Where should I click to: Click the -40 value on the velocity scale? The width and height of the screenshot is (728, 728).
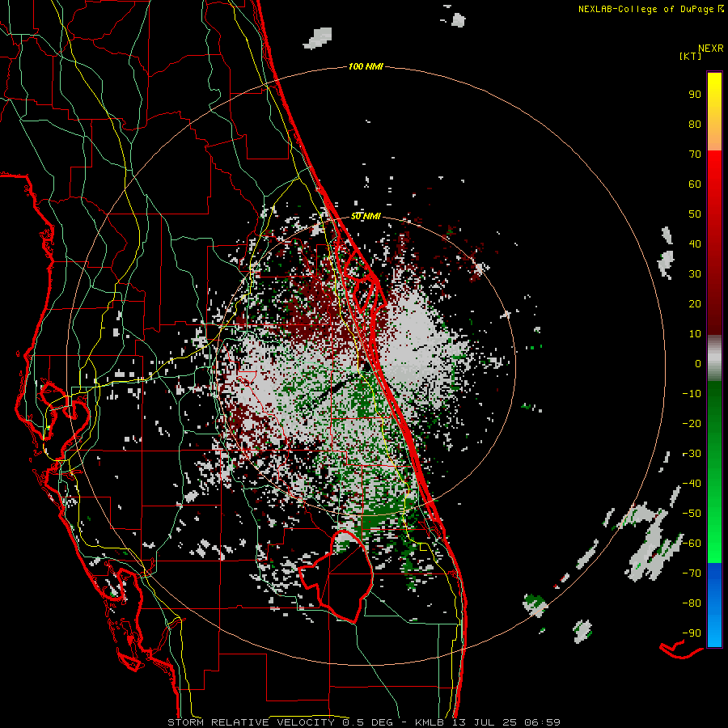pyautogui.click(x=692, y=484)
